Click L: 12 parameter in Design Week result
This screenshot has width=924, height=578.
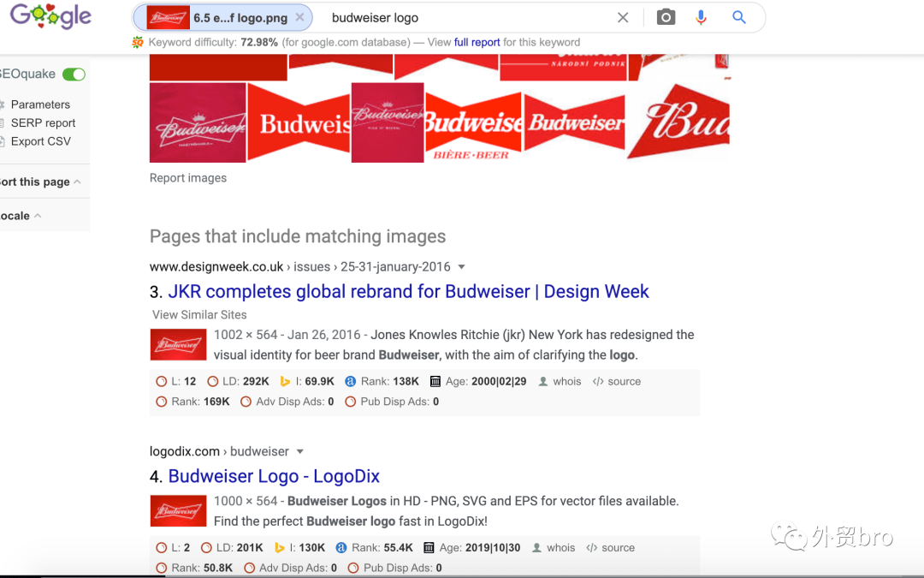175,381
